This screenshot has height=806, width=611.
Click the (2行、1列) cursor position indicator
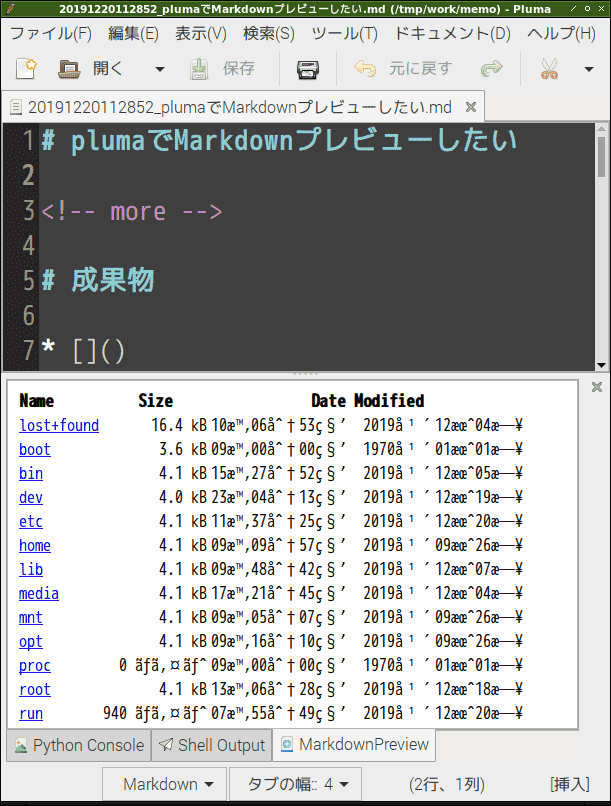click(447, 784)
